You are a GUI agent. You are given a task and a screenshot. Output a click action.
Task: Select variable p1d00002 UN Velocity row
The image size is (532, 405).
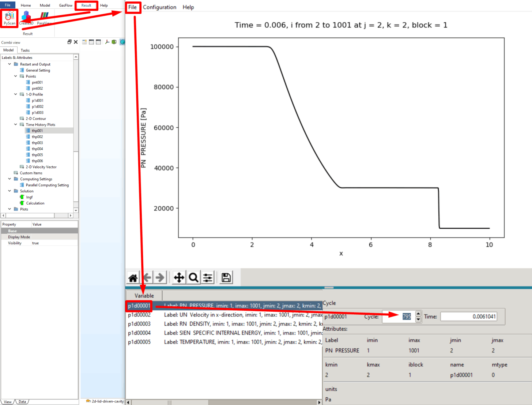pos(224,315)
